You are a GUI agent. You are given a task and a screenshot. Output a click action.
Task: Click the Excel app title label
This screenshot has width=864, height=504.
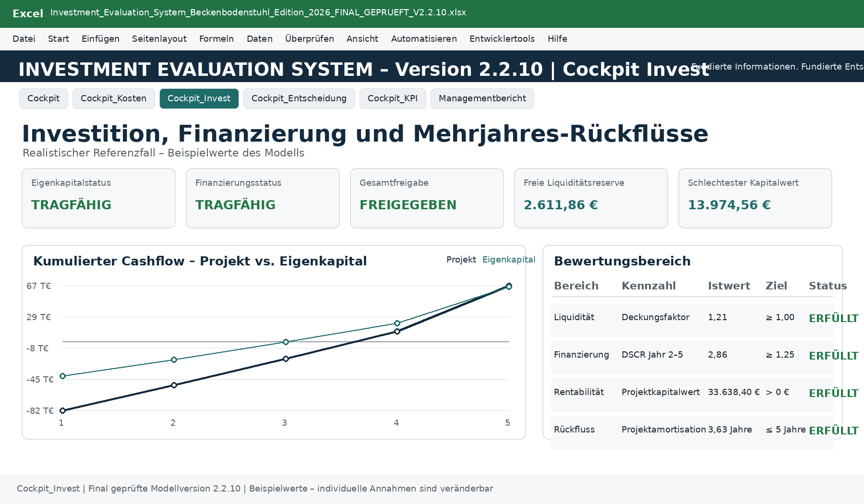pyautogui.click(x=28, y=13)
